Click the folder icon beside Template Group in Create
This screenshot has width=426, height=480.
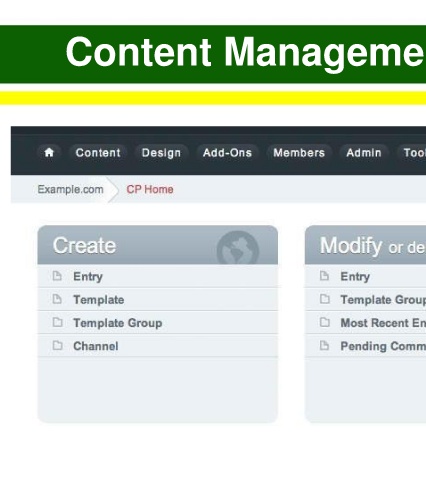click(57, 322)
